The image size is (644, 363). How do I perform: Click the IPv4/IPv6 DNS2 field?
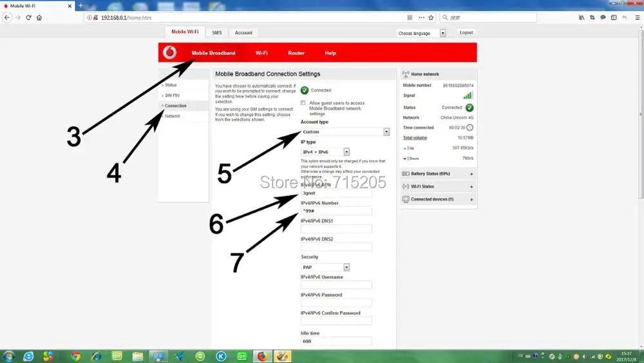[336, 247]
